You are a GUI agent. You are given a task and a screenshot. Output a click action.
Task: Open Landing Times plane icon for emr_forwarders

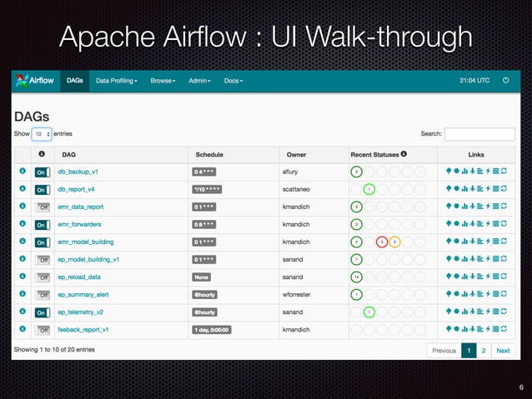coord(472,224)
